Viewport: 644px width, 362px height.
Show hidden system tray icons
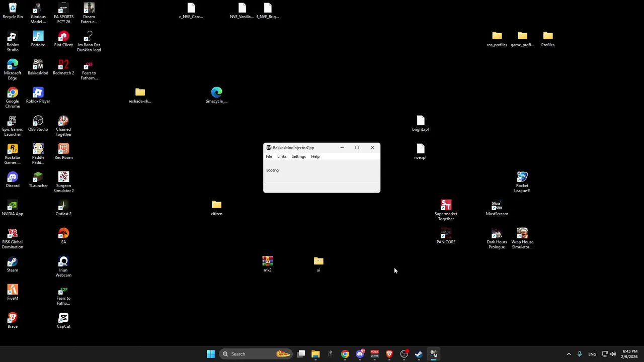click(569, 354)
